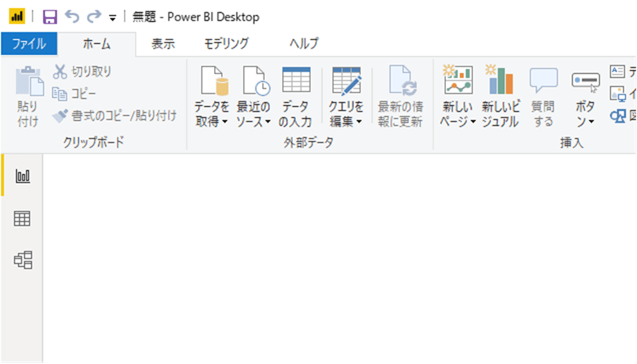Switch to Report view in sidebar

[22, 176]
